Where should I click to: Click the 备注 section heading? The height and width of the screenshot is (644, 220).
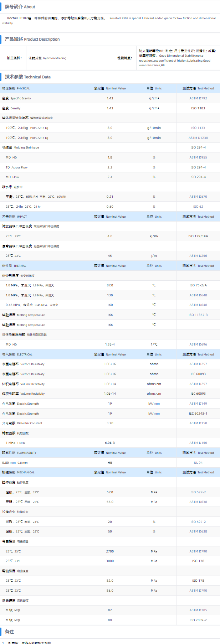pos(9,632)
